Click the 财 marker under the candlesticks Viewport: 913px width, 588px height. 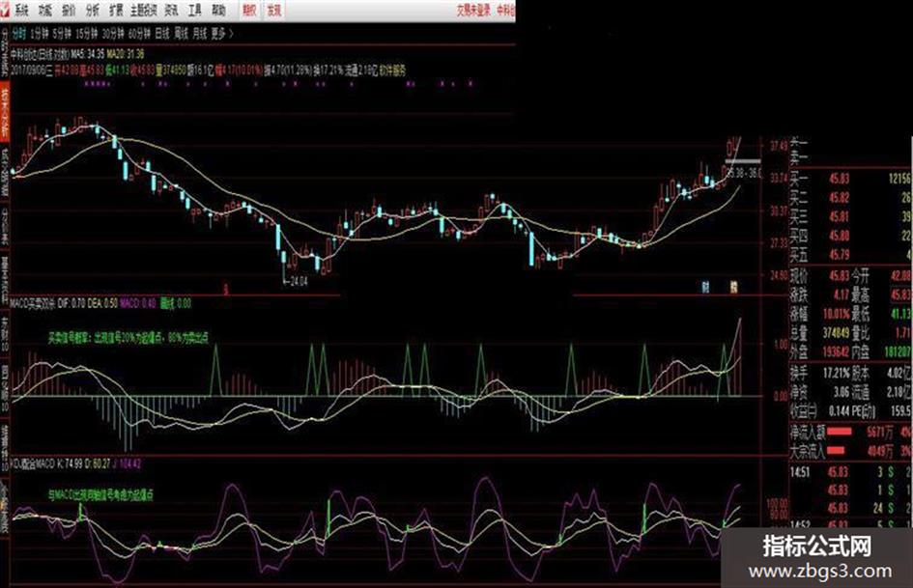(705, 287)
